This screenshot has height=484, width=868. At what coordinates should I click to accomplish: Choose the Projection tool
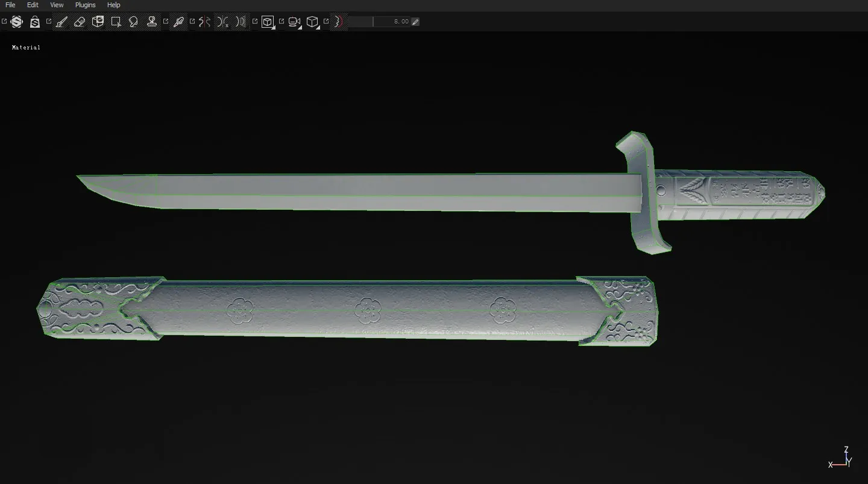(98, 22)
